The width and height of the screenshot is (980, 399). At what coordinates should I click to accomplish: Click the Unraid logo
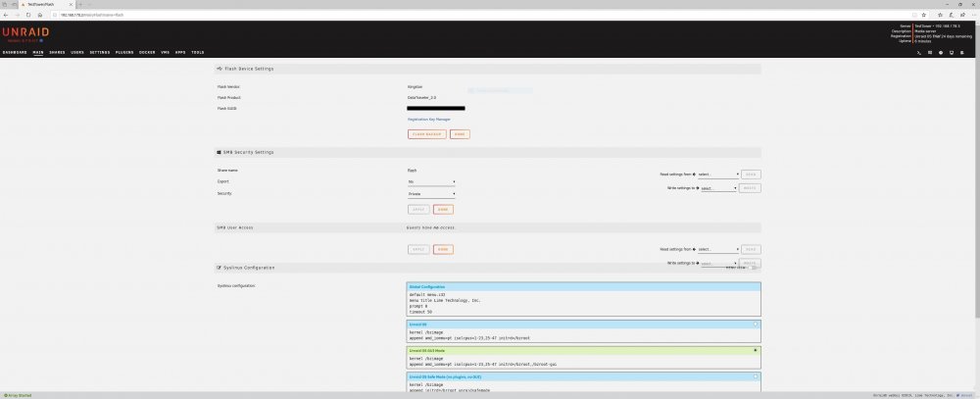tap(25, 33)
